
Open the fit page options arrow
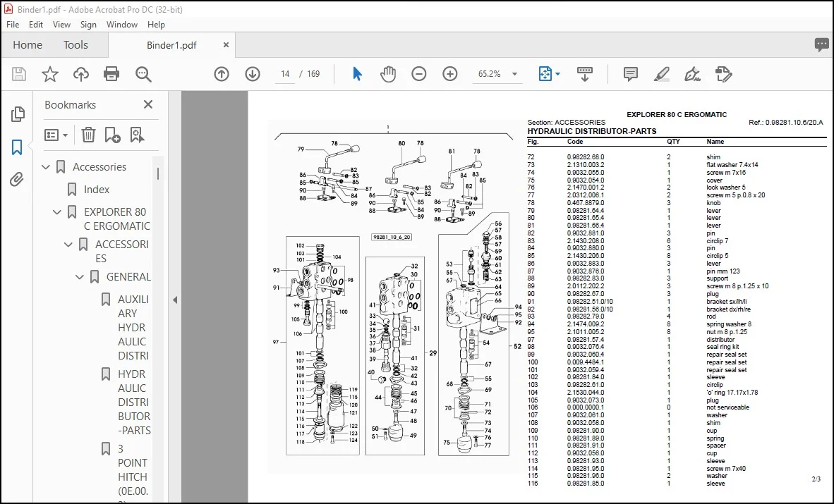pos(557,74)
